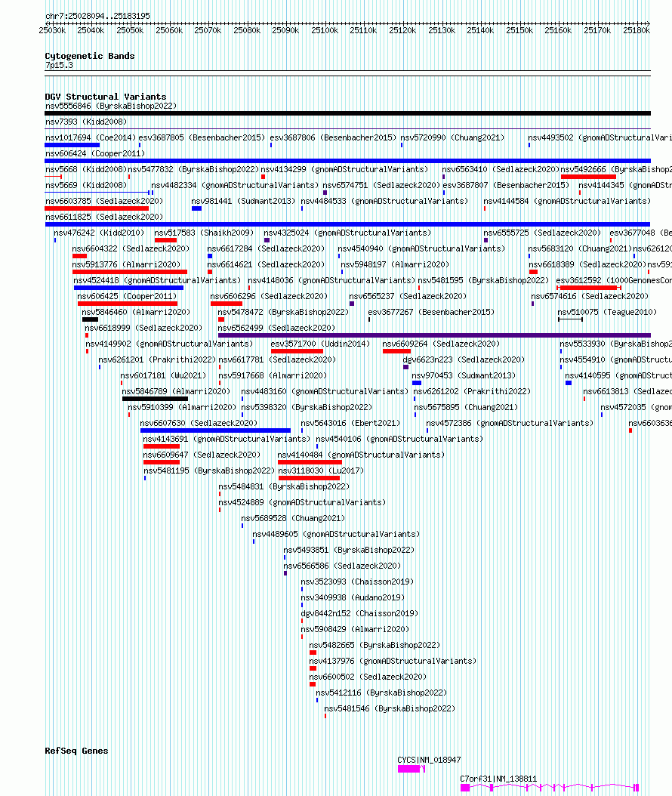Select dgv6623n223 (Sedlazeck2020) label
Viewport: 672px width, 796px height.
464,359
